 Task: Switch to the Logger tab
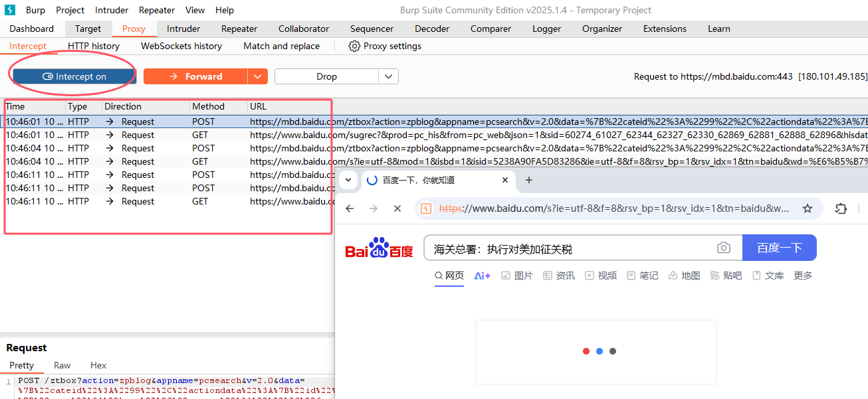(x=547, y=29)
